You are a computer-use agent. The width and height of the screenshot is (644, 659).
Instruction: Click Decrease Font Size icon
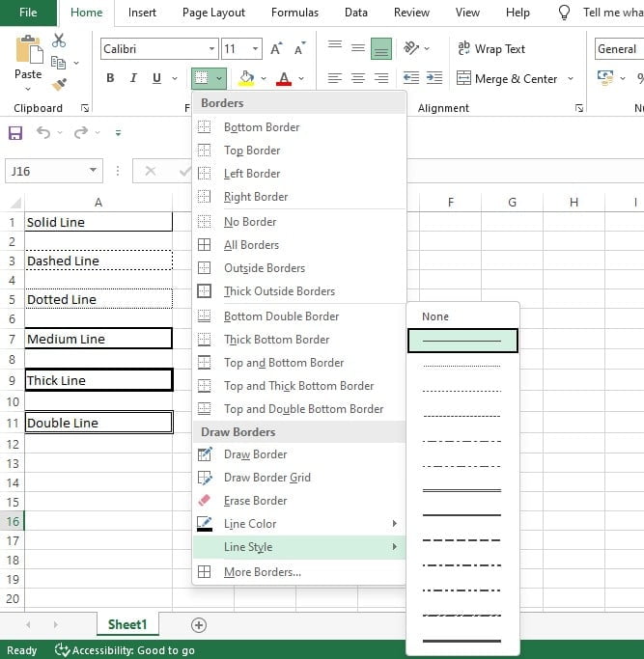[299, 49]
